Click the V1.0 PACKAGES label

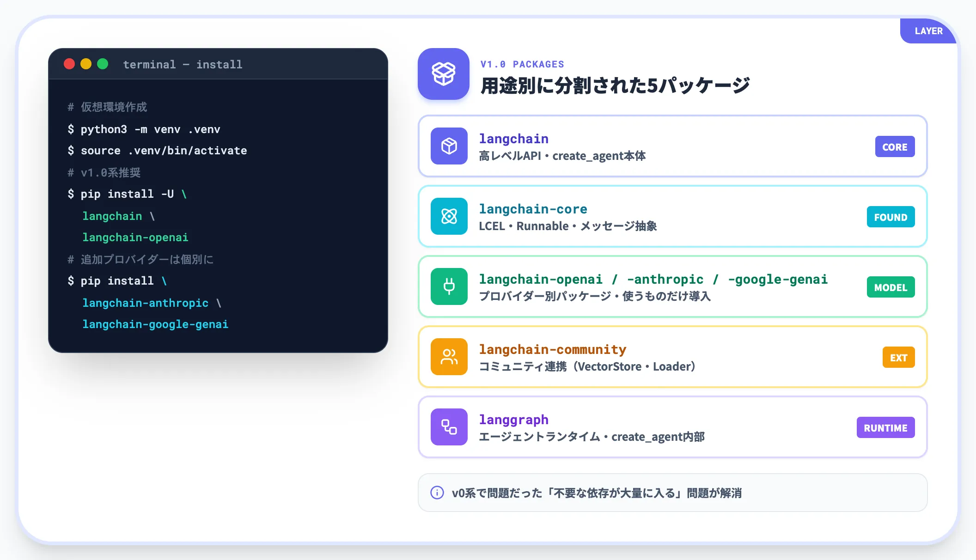[522, 64]
